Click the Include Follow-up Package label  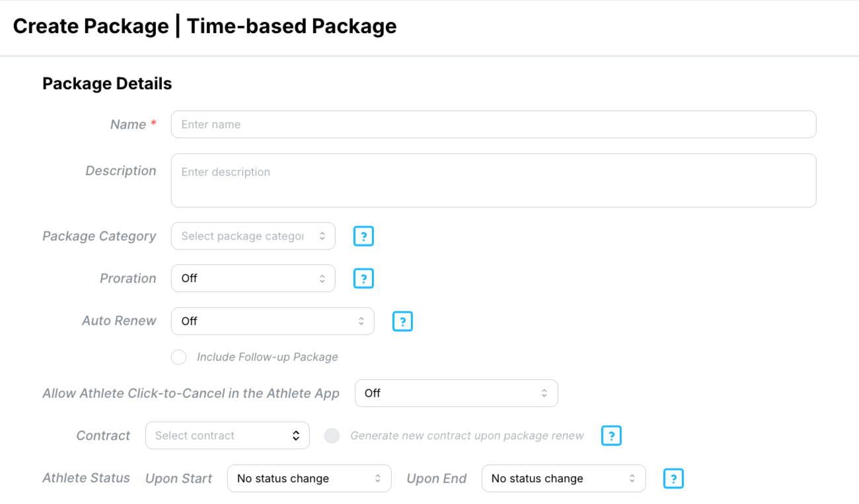[x=268, y=357]
